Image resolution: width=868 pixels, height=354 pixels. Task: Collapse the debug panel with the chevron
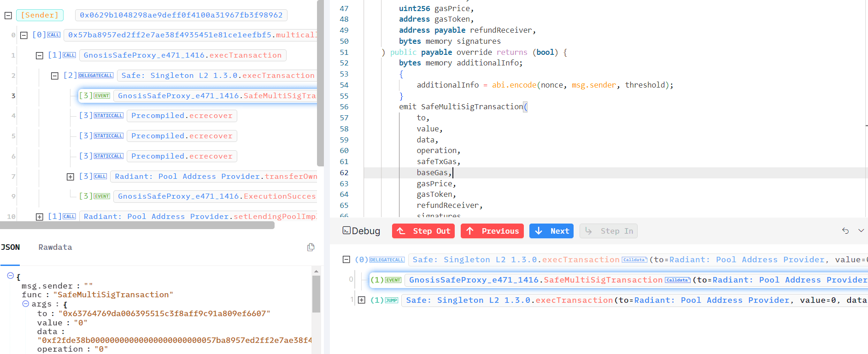tap(861, 231)
